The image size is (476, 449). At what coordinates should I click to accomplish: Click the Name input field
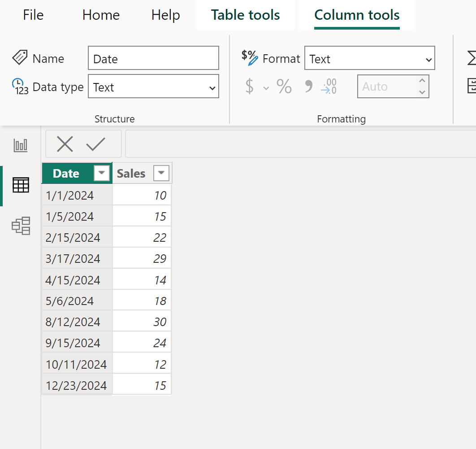153,58
